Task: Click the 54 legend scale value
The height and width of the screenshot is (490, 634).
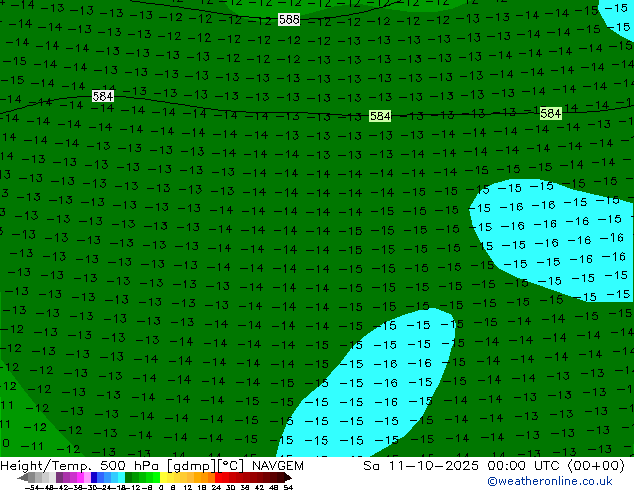Action: pyautogui.click(x=288, y=487)
